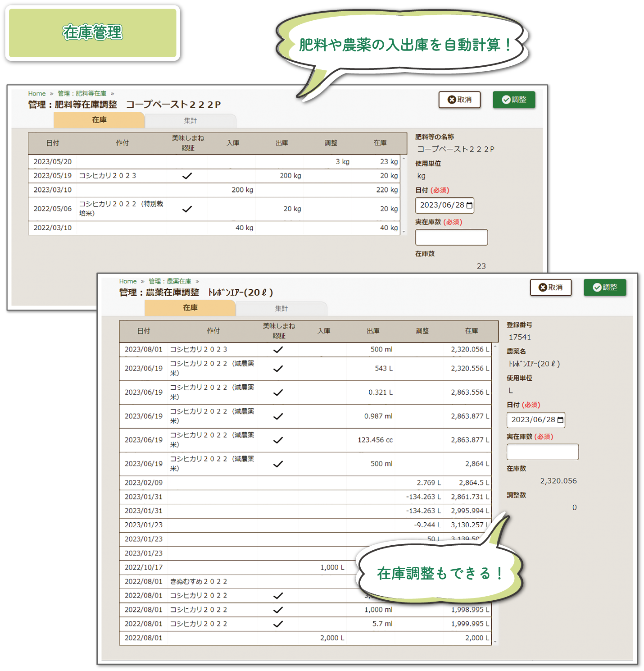Switch to 集計 tab in fertilizer window
This screenshot has width=644, height=671.
point(190,121)
